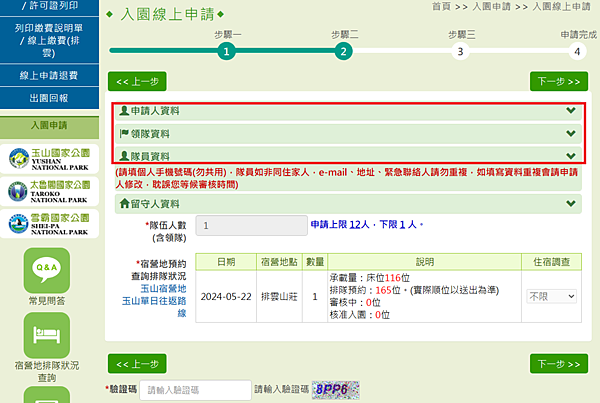This screenshot has height=403, width=600.
Task: Click the 住宿調查 column header
Action: pos(551,262)
